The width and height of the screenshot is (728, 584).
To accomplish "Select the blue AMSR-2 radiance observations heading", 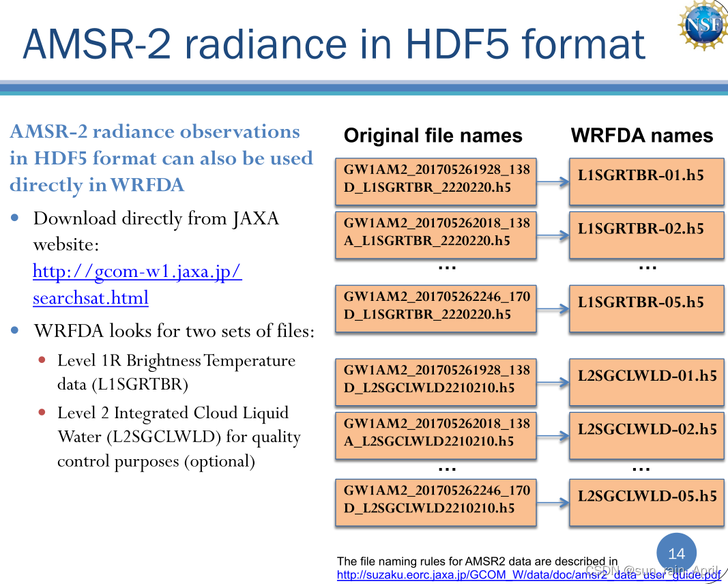I will coord(161,158).
